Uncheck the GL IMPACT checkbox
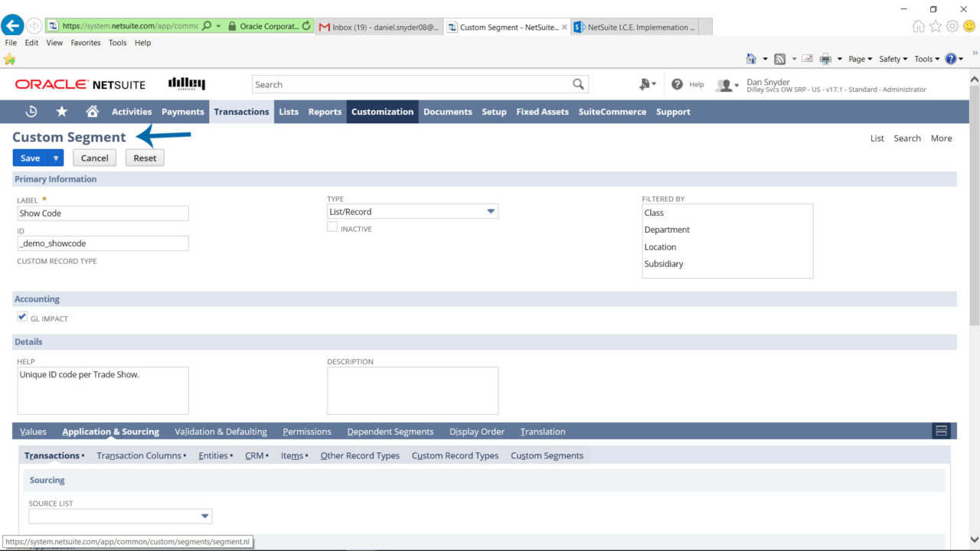The image size is (980, 551). tap(22, 316)
